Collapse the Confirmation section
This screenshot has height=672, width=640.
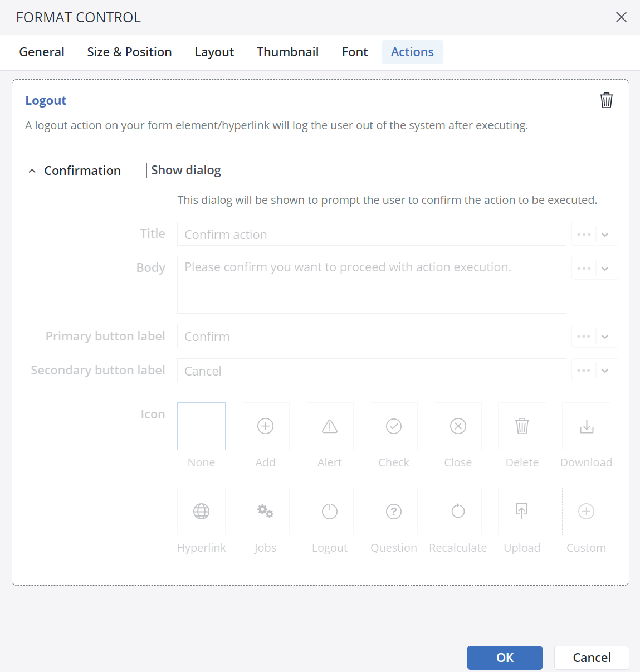(32, 171)
